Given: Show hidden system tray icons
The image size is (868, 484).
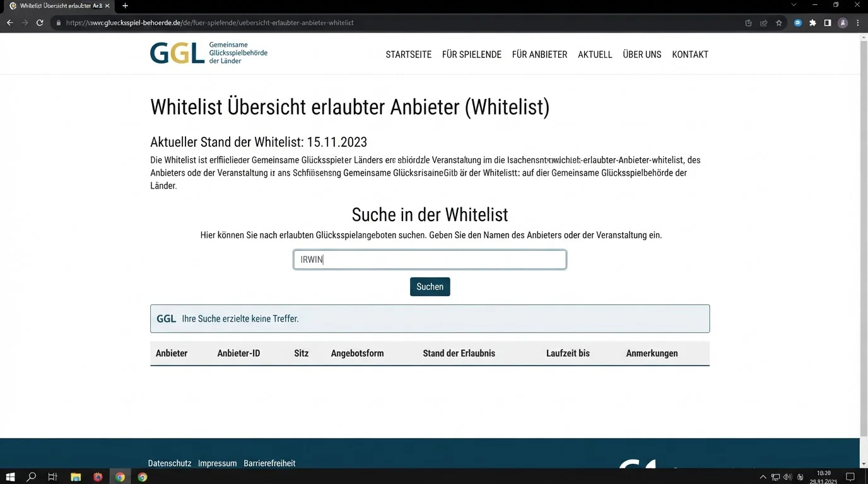Looking at the screenshot, I should 763,477.
